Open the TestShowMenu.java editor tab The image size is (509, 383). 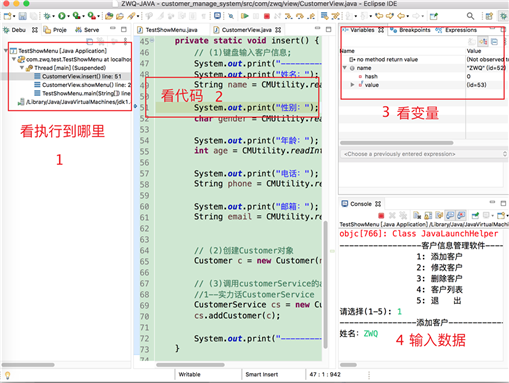point(168,30)
